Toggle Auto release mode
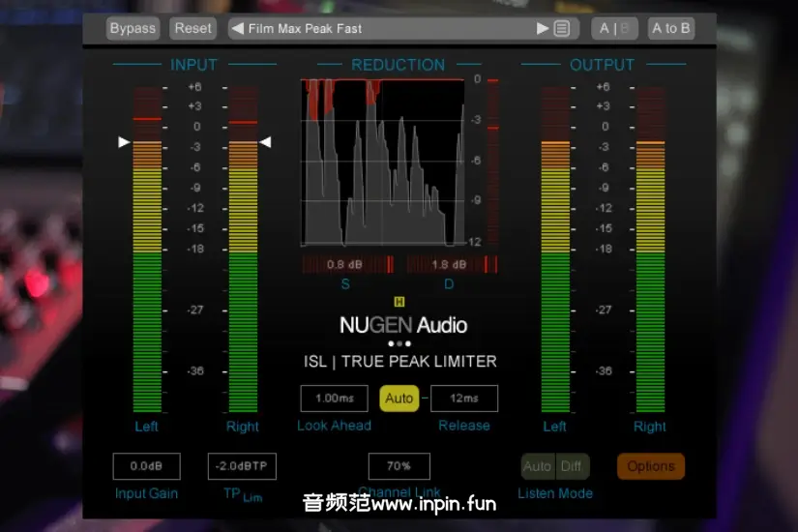Screen dimensions: 798x532 (x=399, y=398)
